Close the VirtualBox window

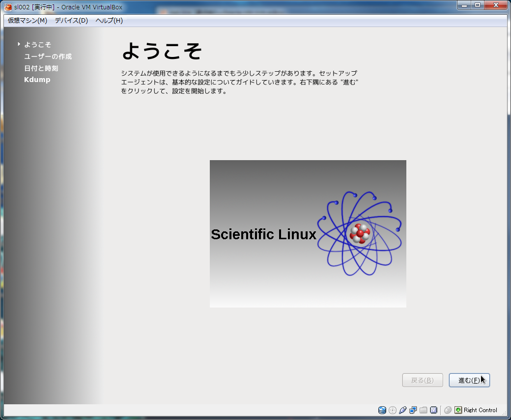click(496, 5)
